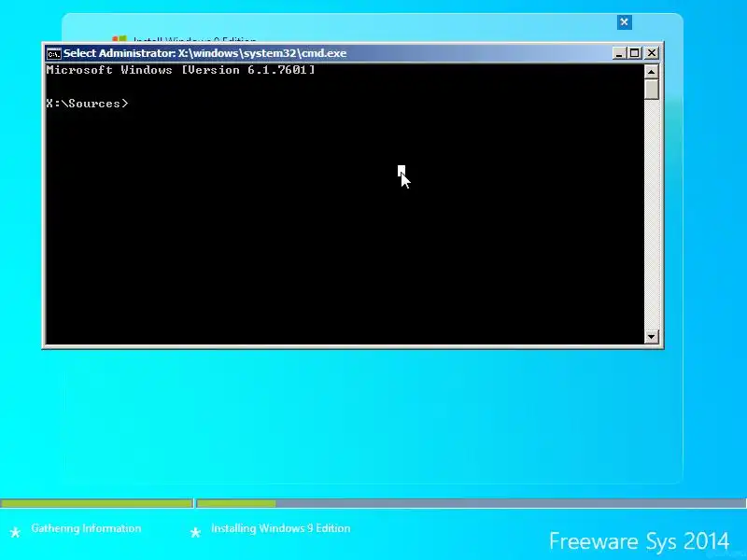The height and width of the screenshot is (560, 747).
Task: Click the scrollbar up arrow in cmd window
Action: (651, 72)
